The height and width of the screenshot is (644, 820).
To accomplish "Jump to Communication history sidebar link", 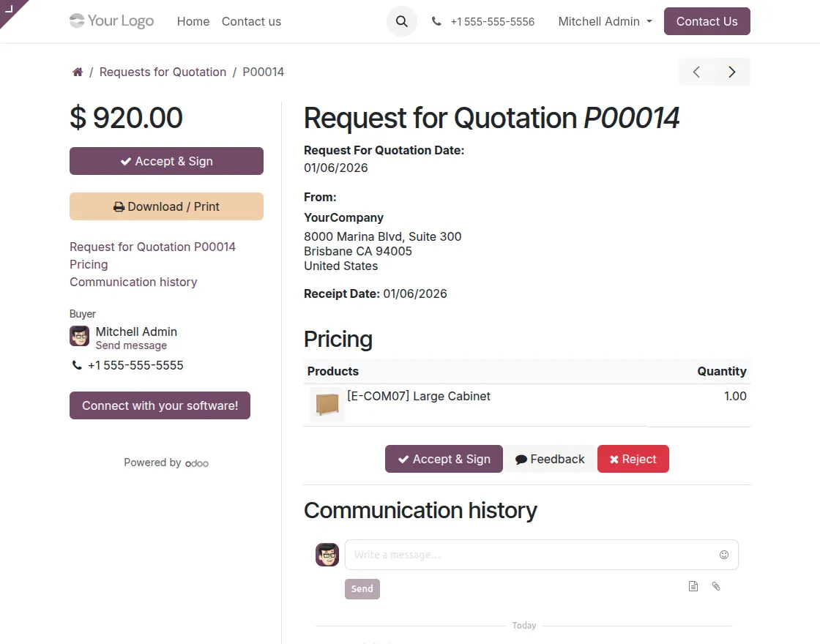I will tap(133, 282).
